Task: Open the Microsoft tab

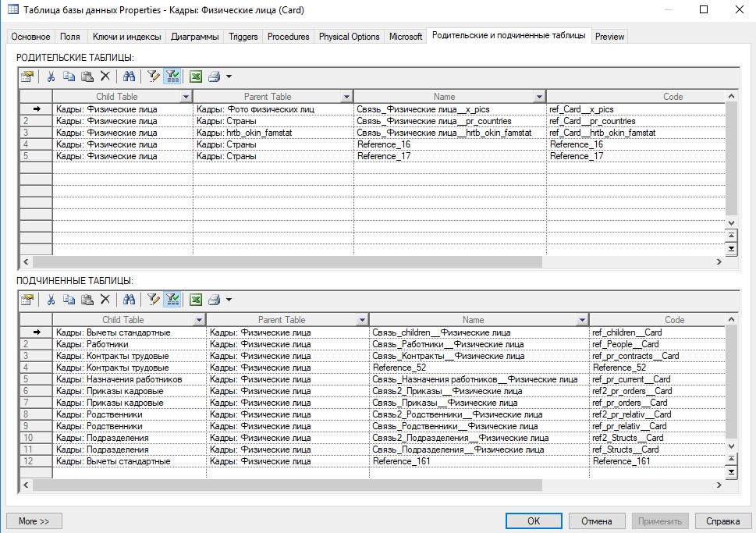Action: [406, 37]
